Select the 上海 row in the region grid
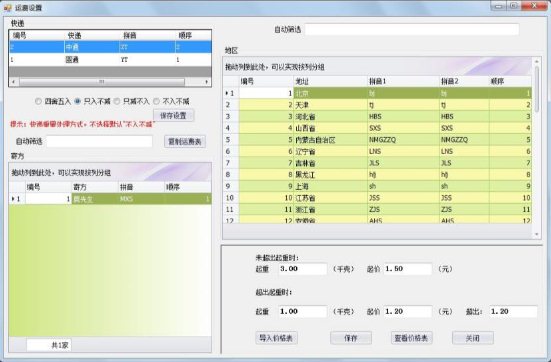 click(378, 186)
